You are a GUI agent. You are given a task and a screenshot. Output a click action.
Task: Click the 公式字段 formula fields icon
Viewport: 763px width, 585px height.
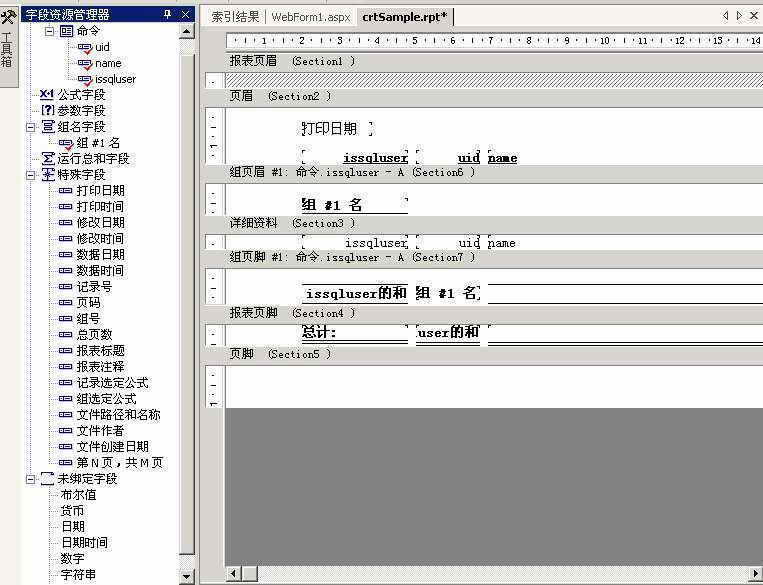[47, 95]
